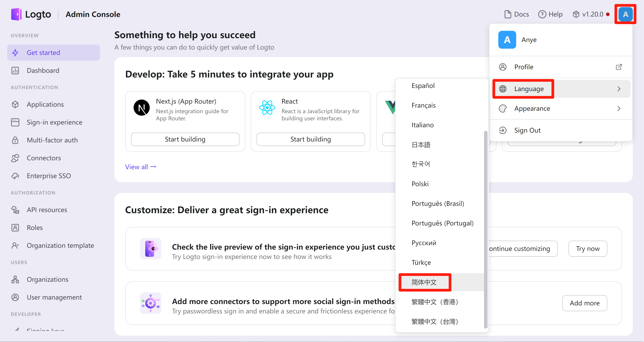This screenshot has height=342, width=644.
Task: Click the Logto logo icon
Action: click(x=16, y=14)
